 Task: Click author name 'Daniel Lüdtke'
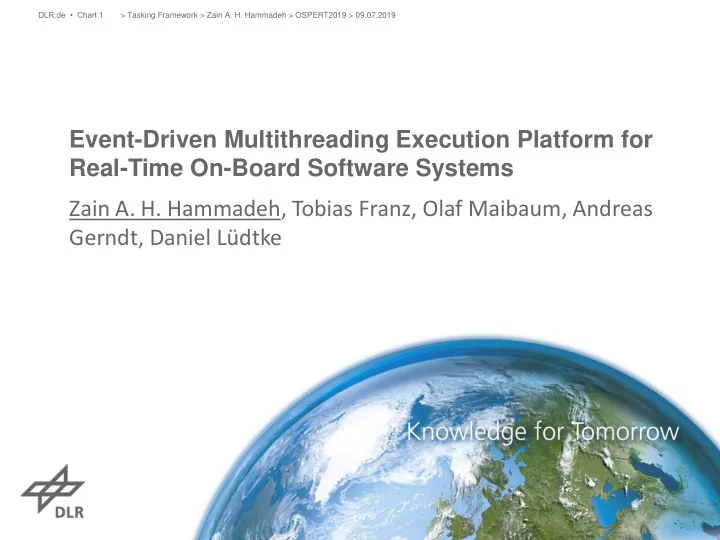(216, 238)
